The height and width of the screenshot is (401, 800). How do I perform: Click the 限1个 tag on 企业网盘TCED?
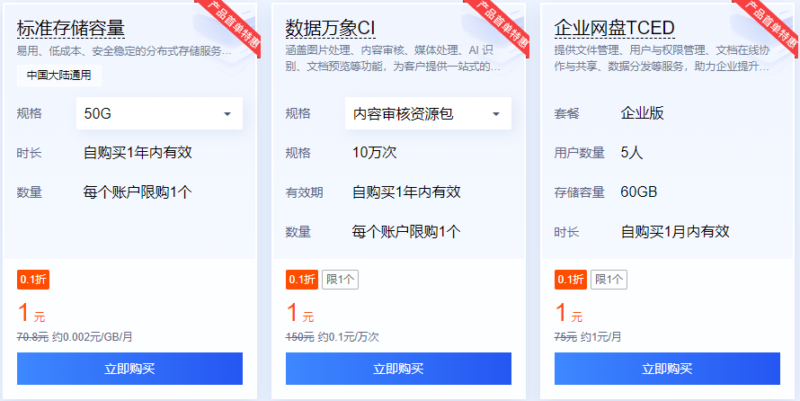[609, 280]
